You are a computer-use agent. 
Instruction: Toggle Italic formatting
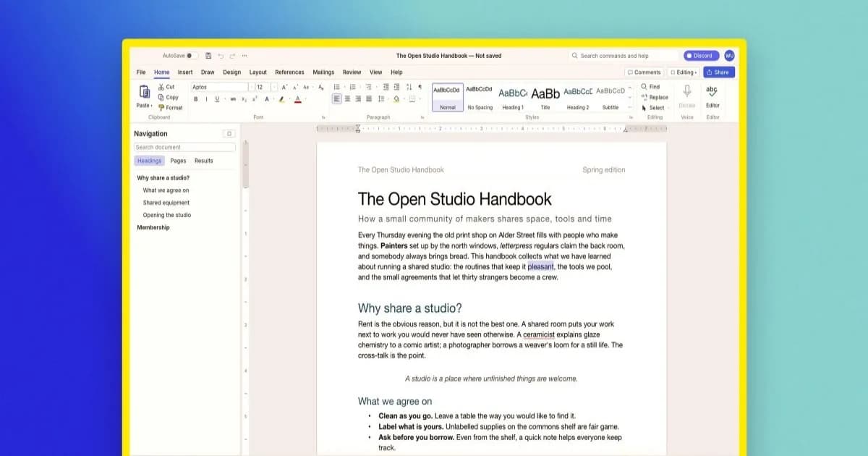[x=206, y=99]
